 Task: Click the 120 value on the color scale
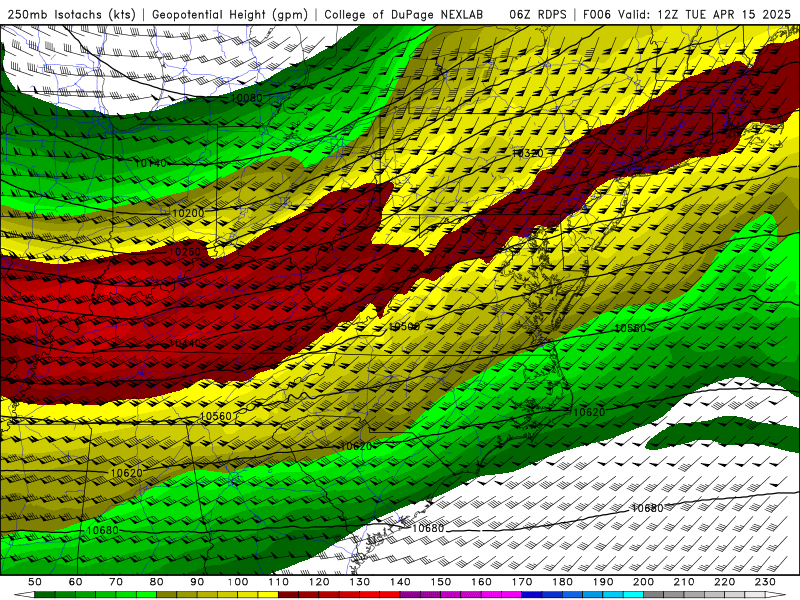[x=319, y=582]
